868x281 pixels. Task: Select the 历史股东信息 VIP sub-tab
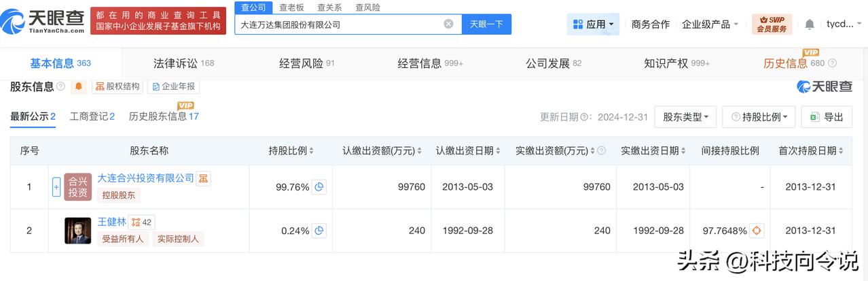point(164,116)
